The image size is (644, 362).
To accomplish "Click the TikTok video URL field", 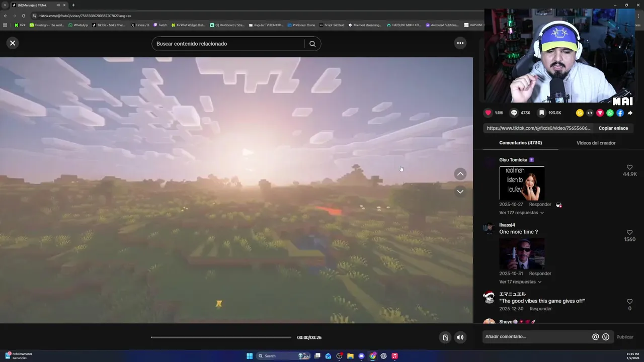I will pyautogui.click(x=538, y=128).
